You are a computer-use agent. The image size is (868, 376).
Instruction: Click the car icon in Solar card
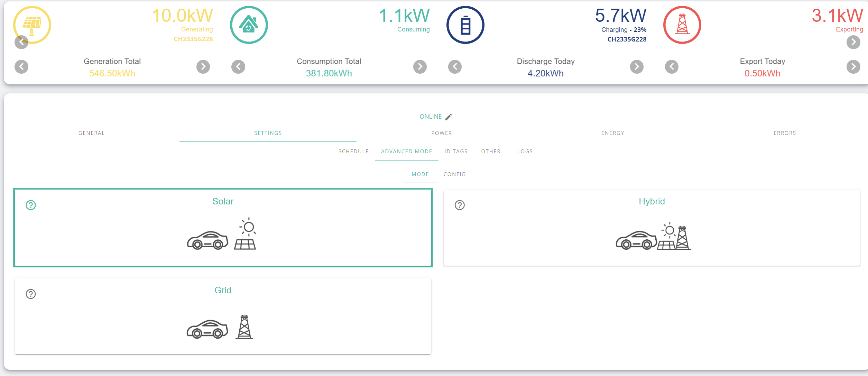(x=207, y=240)
